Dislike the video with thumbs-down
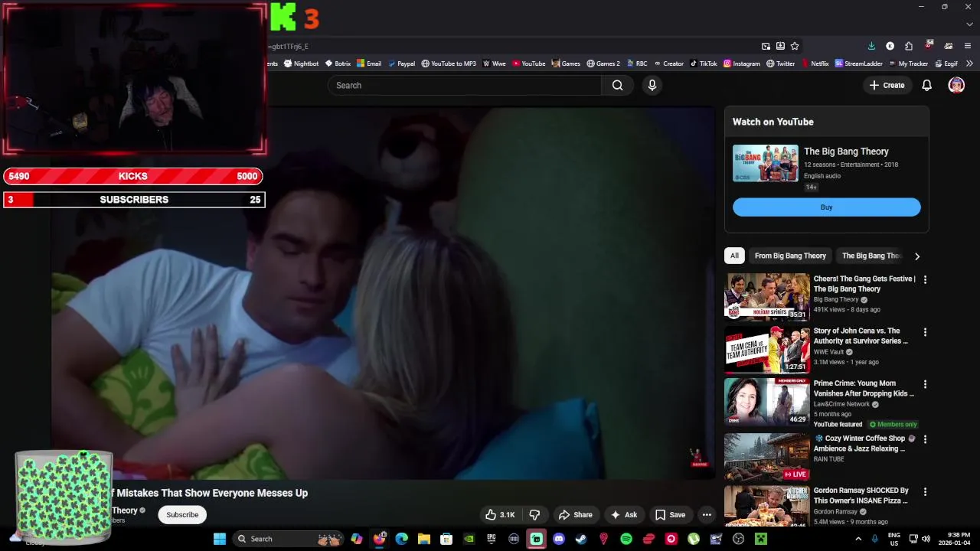 coord(535,515)
